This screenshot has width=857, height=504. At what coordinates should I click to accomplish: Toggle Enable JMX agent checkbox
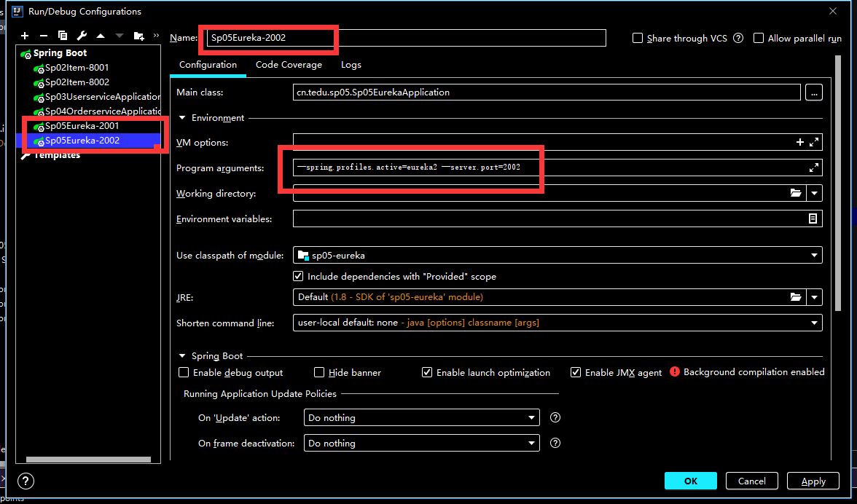(576, 372)
